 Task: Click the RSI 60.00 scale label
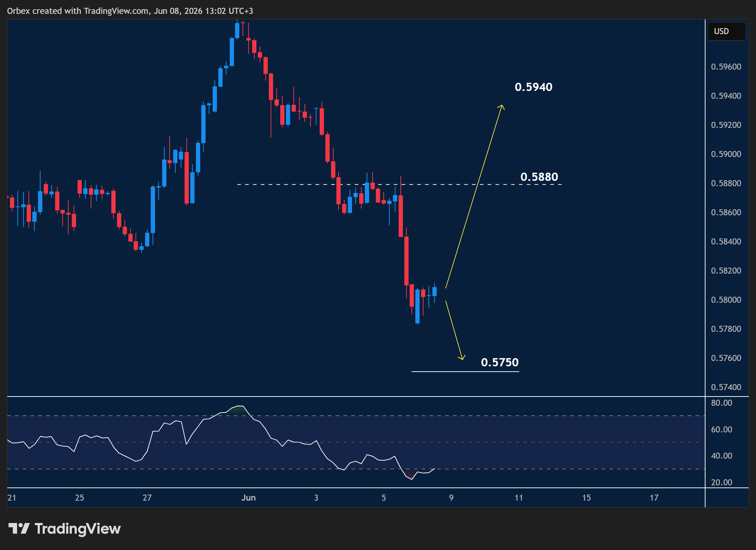click(722, 430)
